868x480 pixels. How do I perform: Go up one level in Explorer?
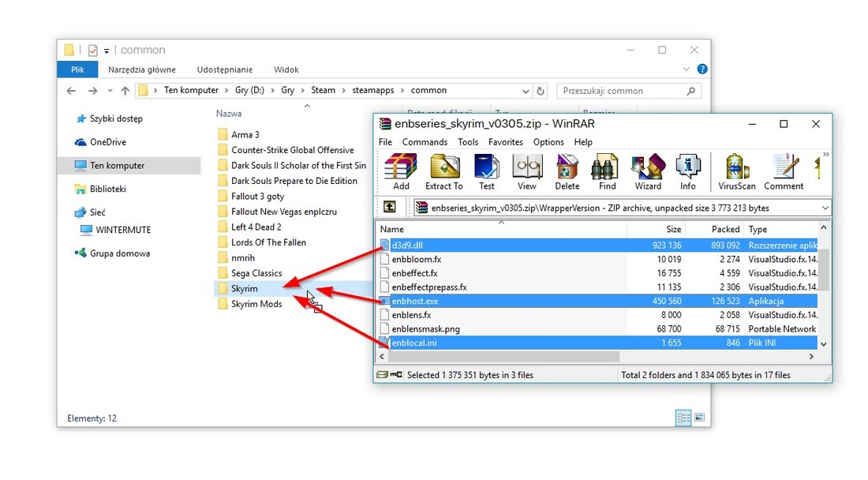(125, 91)
